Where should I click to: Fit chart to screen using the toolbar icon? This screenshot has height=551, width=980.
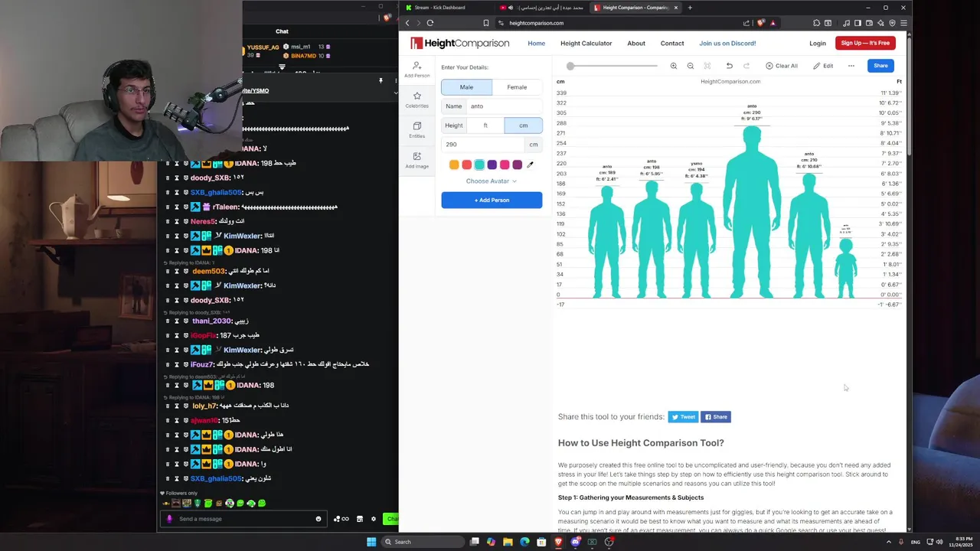tap(707, 66)
